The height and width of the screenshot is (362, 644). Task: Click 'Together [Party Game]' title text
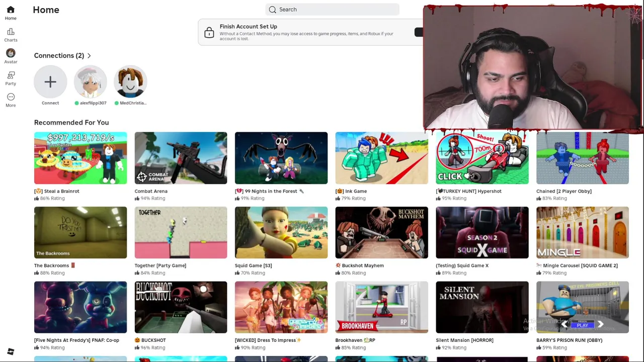click(160, 265)
